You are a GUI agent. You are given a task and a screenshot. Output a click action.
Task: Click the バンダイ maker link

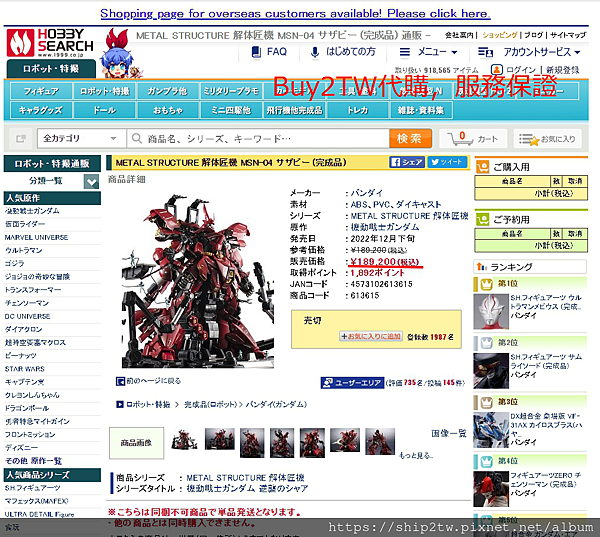pos(367,193)
